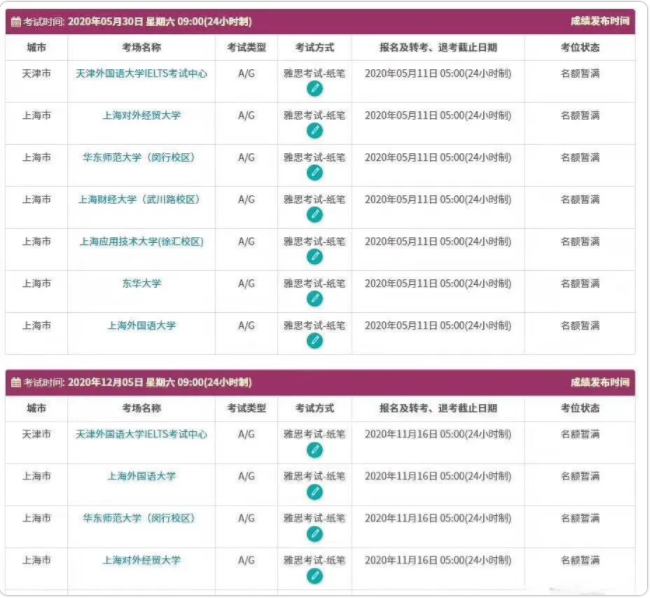Open 东华大学 test centre link
This screenshot has width=650, height=598.
pos(141,284)
